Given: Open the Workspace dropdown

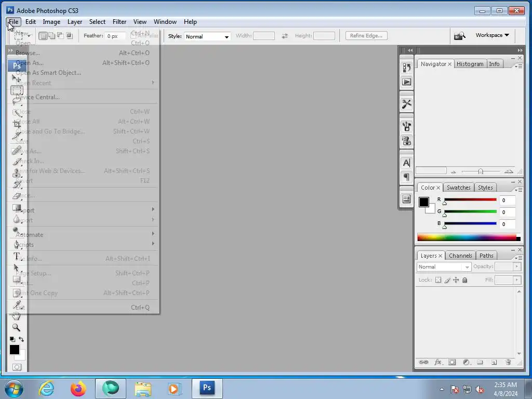Looking at the screenshot, I should tap(492, 35).
